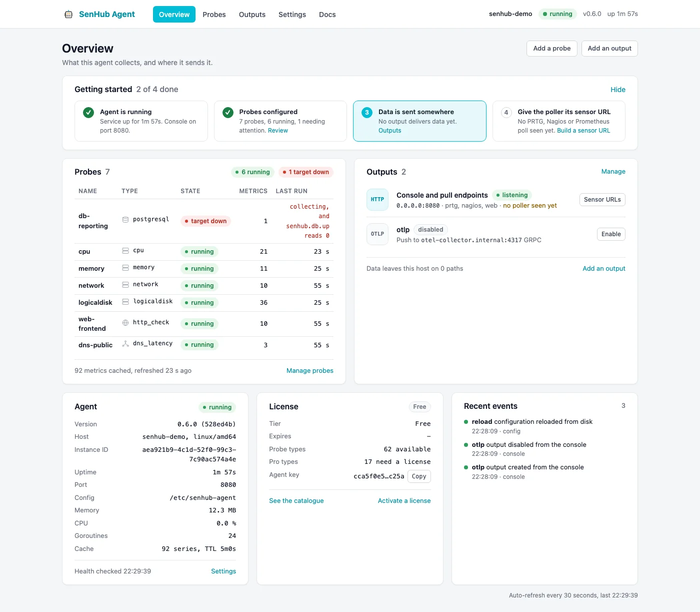Go to the Outputs tab
700x612 pixels.
pos(252,15)
